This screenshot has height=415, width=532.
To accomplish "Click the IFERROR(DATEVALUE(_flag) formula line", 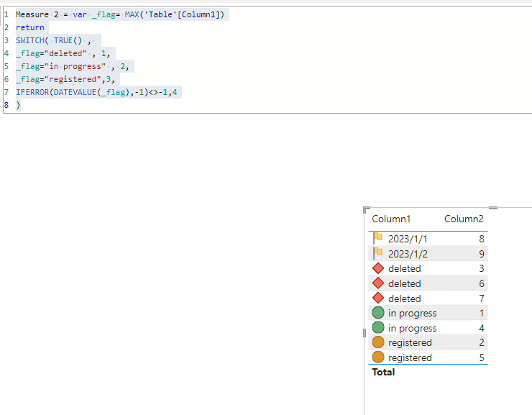I will point(96,92).
